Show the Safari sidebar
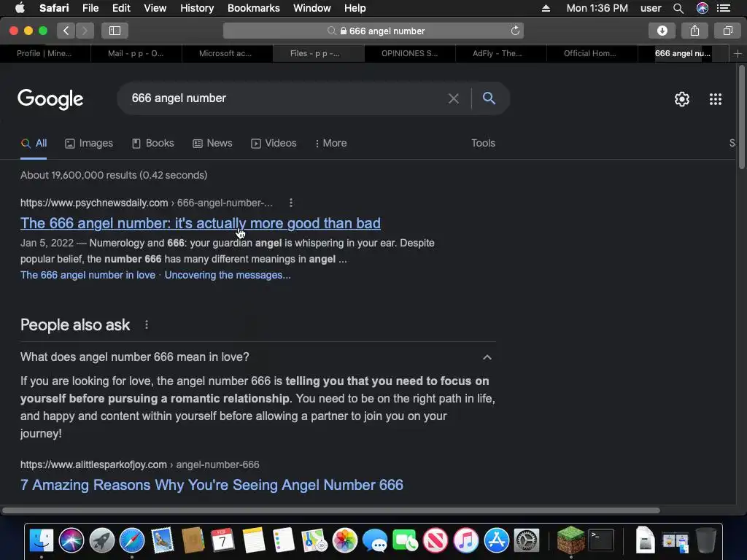This screenshot has width=747, height=560. [x=115, y=31]
